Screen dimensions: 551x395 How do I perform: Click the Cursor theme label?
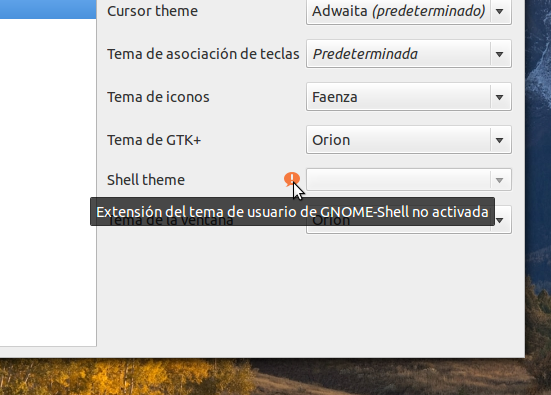153,11
